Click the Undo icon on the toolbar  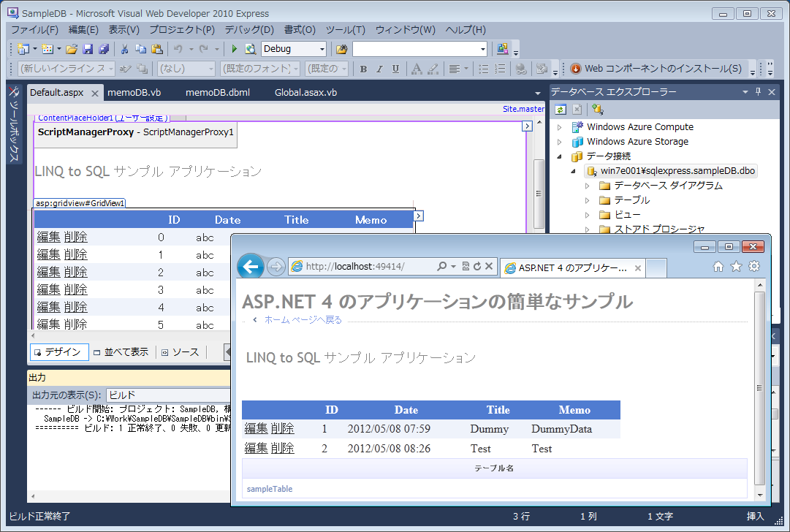pos(178,48)
